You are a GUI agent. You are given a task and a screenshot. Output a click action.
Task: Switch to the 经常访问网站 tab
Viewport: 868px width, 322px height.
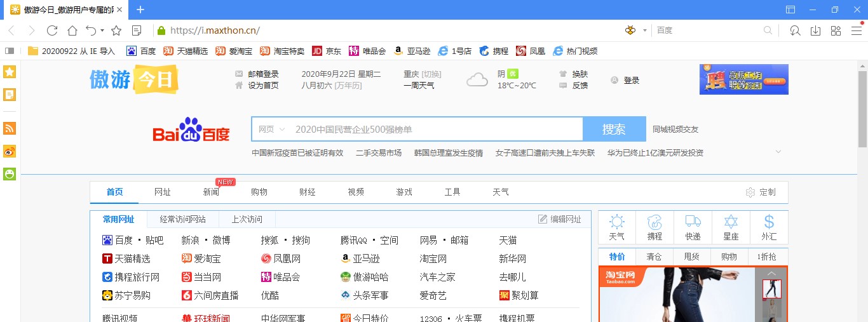[183, 220]
